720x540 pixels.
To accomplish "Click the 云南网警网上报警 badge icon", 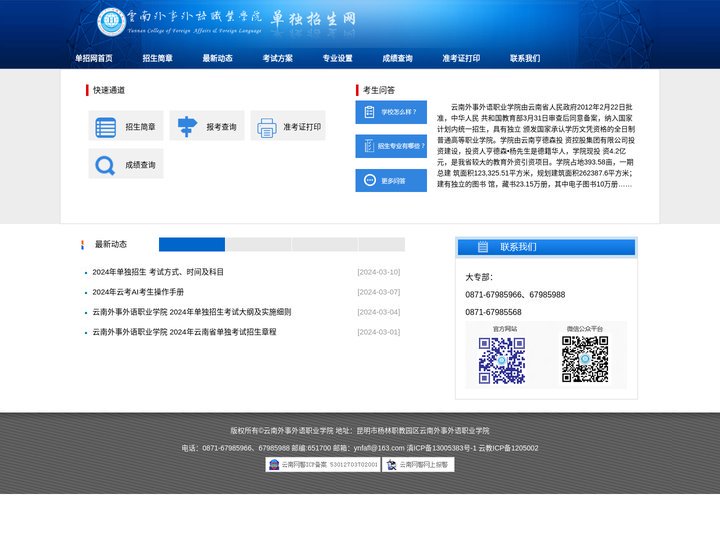I will coord(392,465).
